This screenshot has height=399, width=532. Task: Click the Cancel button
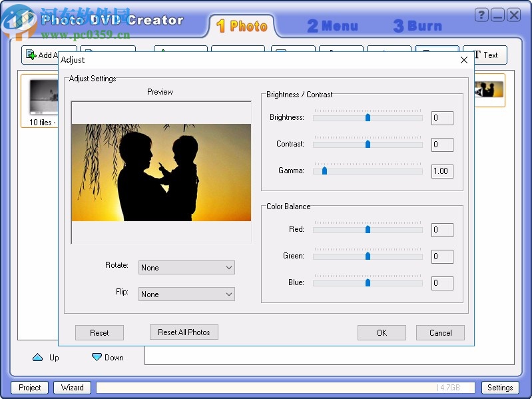pyautogui.click(x=440, y=332)
